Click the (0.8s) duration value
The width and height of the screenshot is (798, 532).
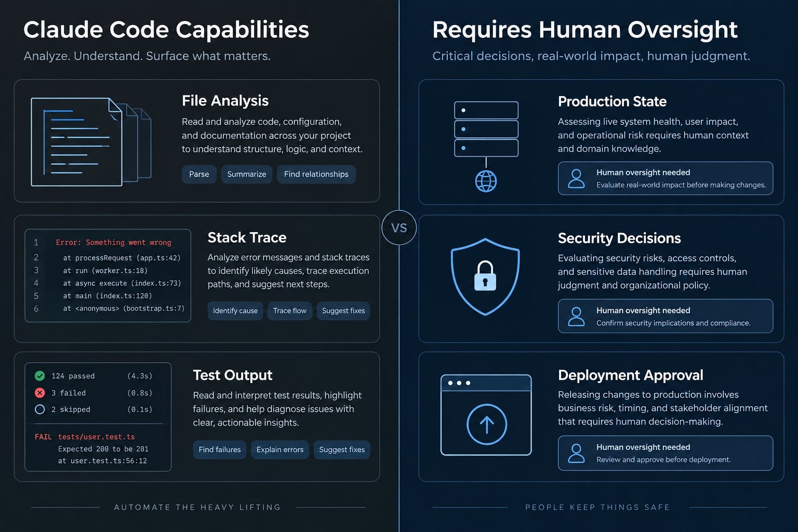point(140,393)
